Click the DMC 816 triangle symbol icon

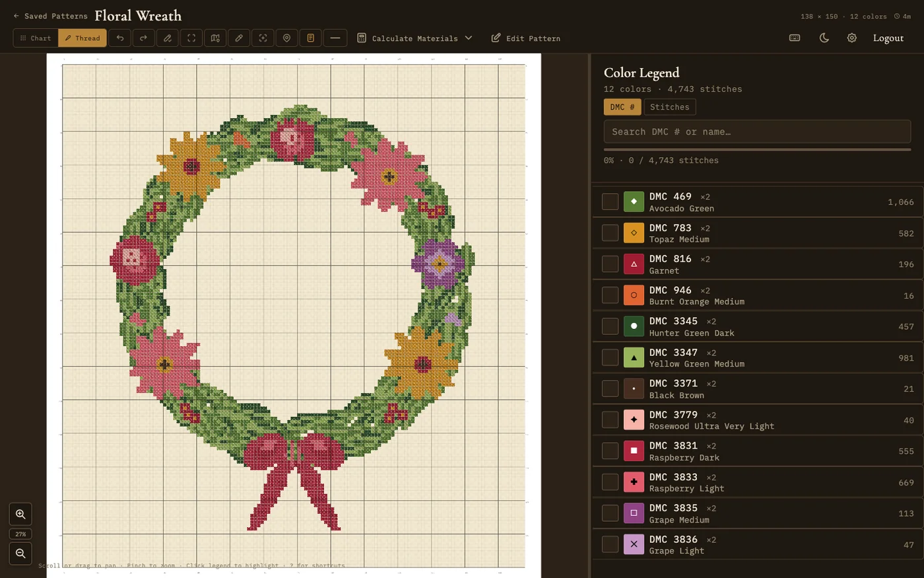(x=634, y=264)
